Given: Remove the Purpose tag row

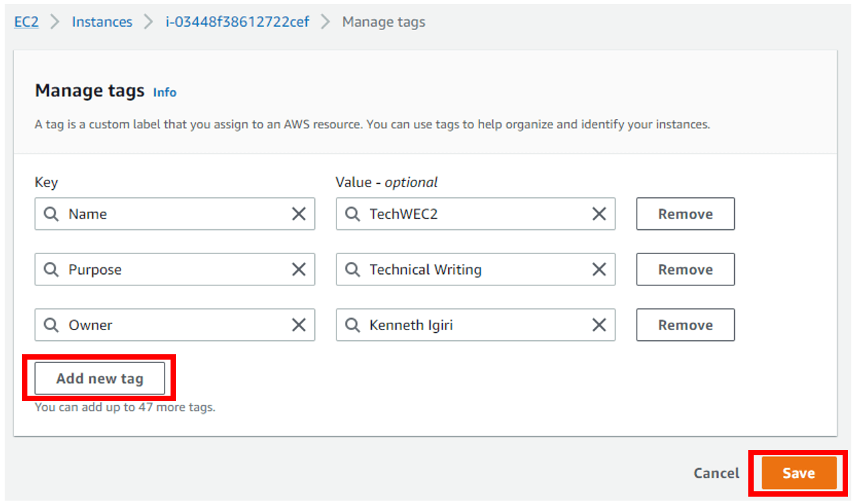Looking at the screenshot, I should click(x=685, y=269).
